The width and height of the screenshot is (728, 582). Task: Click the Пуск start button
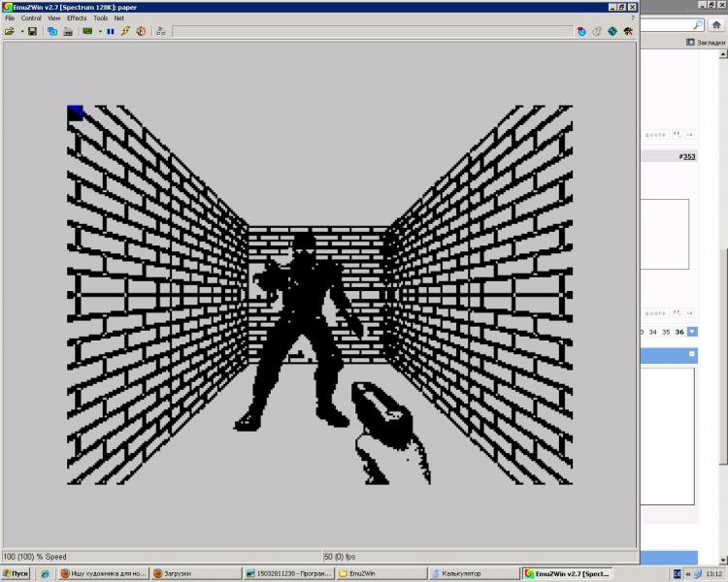point(16,573)
